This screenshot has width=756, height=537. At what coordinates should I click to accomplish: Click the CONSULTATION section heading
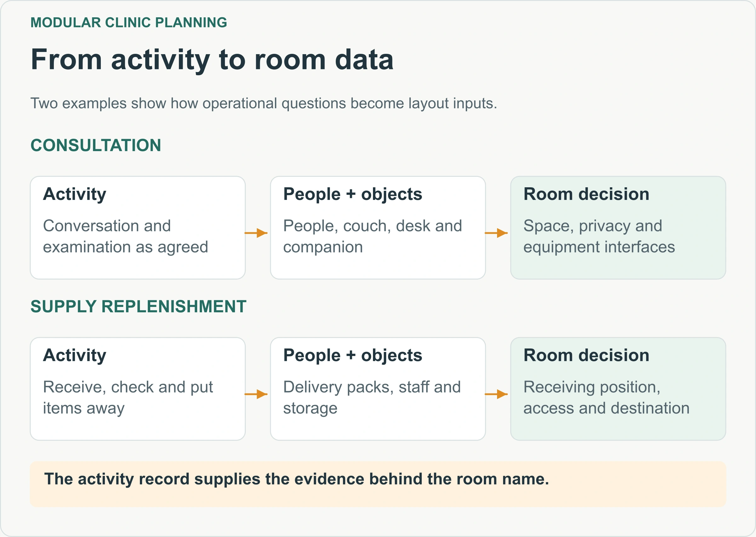coord(96,145)
